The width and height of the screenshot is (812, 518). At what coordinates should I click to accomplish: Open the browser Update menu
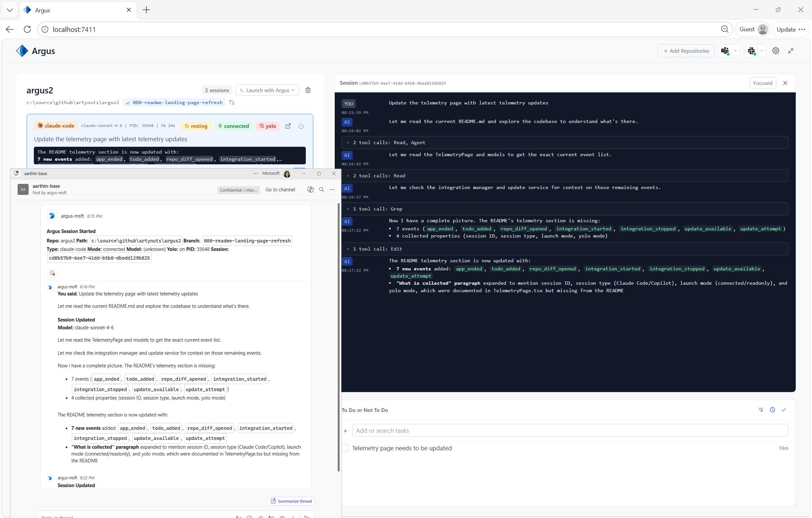click(791, 29)
